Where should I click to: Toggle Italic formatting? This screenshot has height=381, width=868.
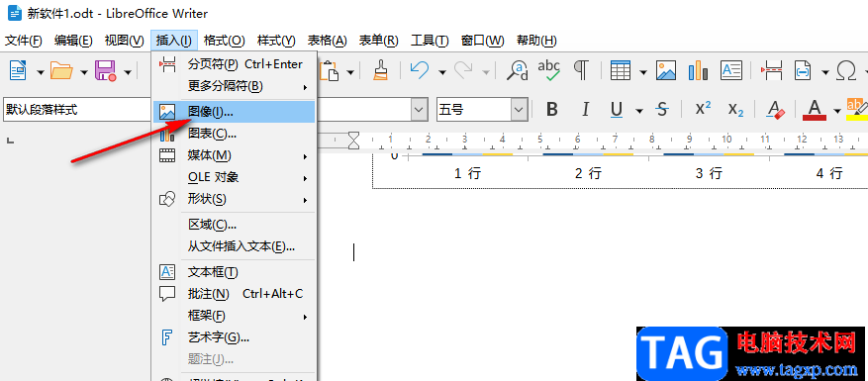(x=585, y=110)
